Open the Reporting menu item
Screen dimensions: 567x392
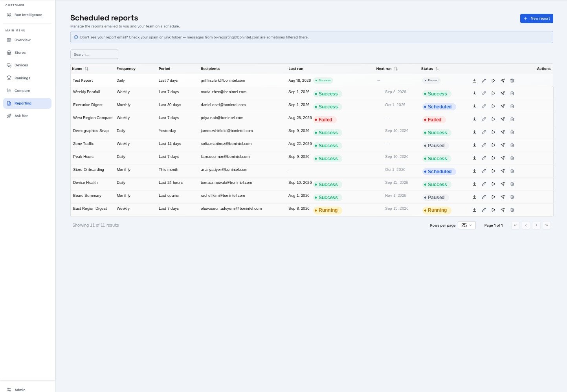pos(27,103)
